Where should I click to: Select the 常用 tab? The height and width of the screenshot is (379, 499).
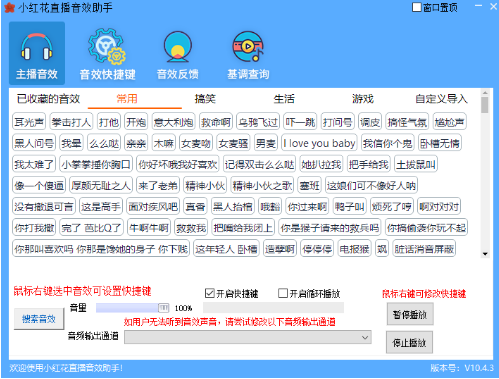pos(127,99)
